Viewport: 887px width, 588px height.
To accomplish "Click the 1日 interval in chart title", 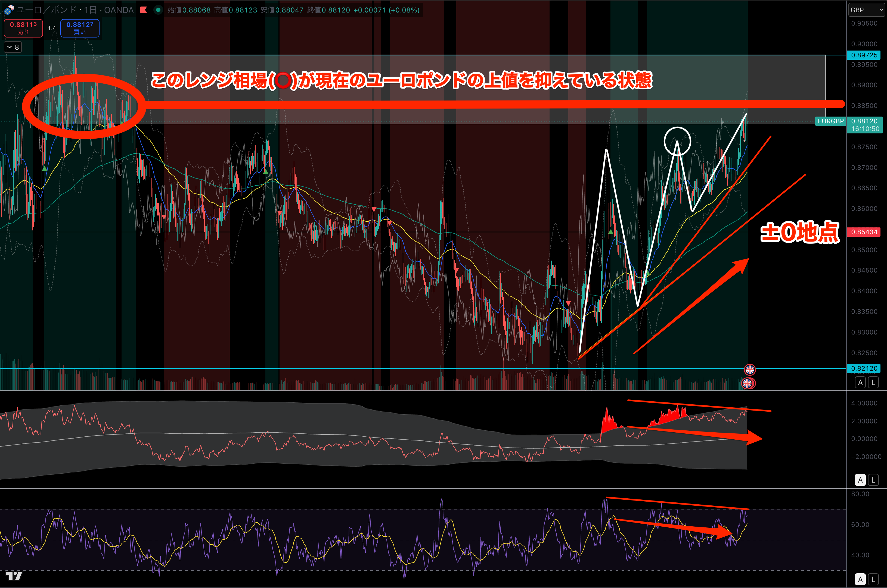I will point(90,10).
